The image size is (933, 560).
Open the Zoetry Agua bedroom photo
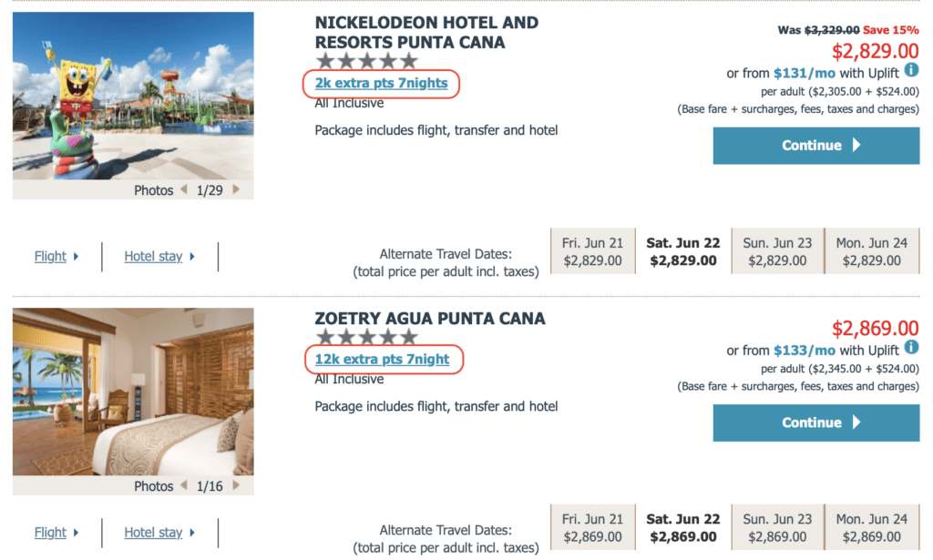(x=133, y=392)
